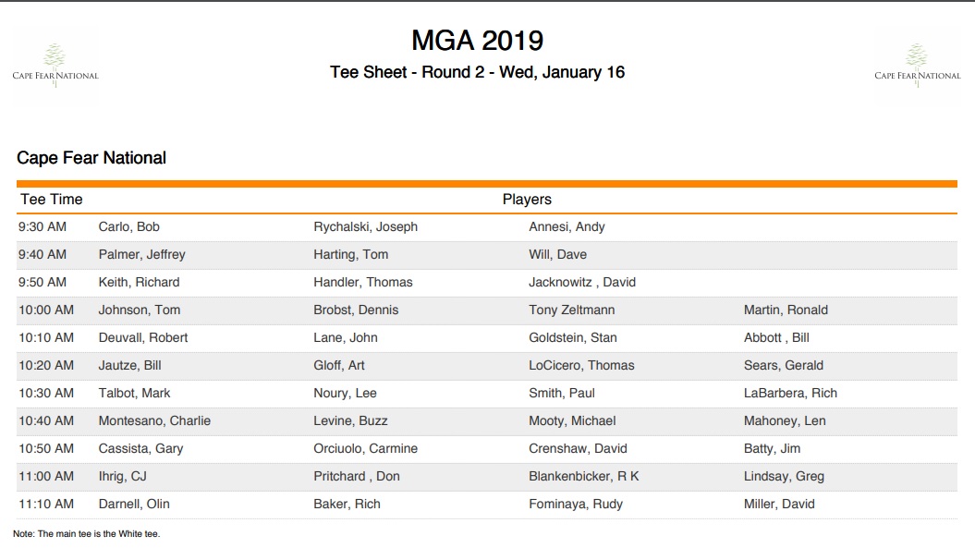Screen dimensions: 975x560
Task: Click player name Carlo, Bob
Action: pyautogui.click(x=129, y=226)
